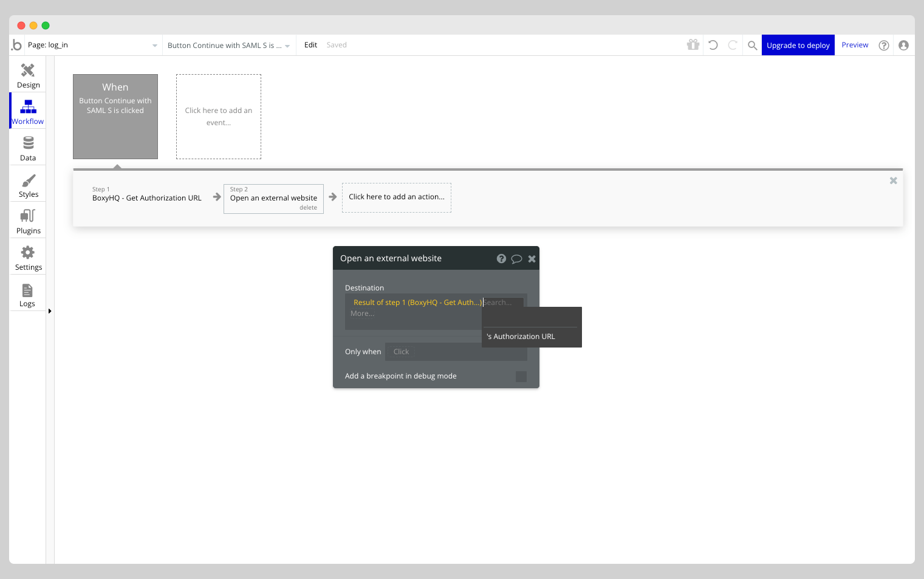Add a comment on the action popup

[516, 258]
